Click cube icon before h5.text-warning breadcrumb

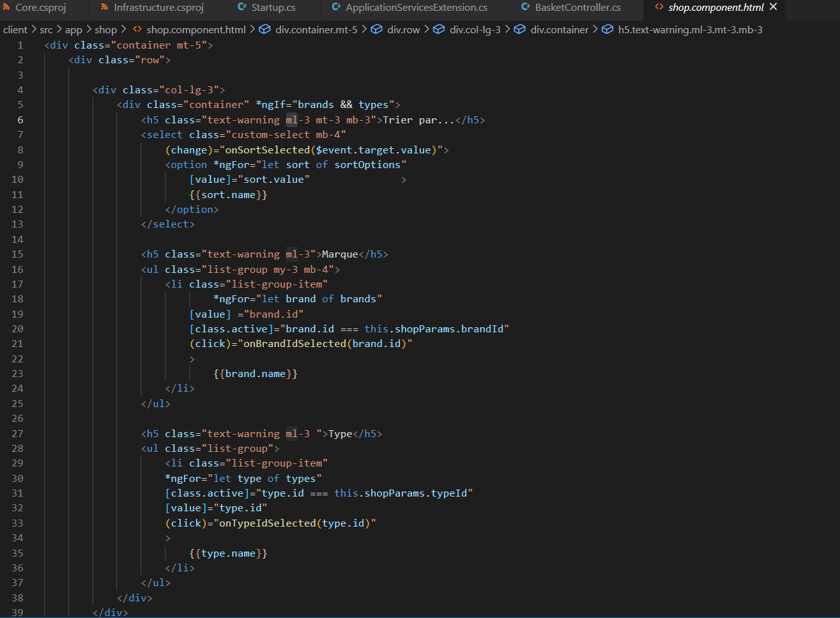pyautogui.click(x=607, y=29)
